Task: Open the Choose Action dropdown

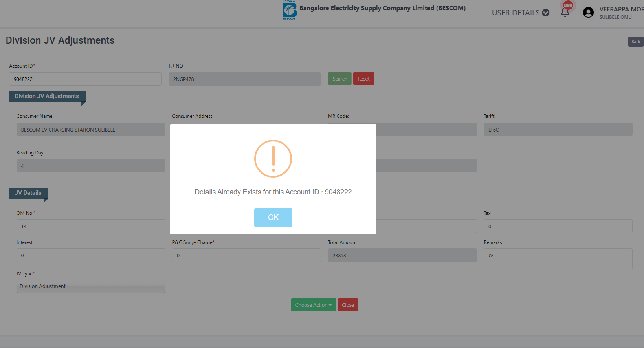Action: point(313,305)
